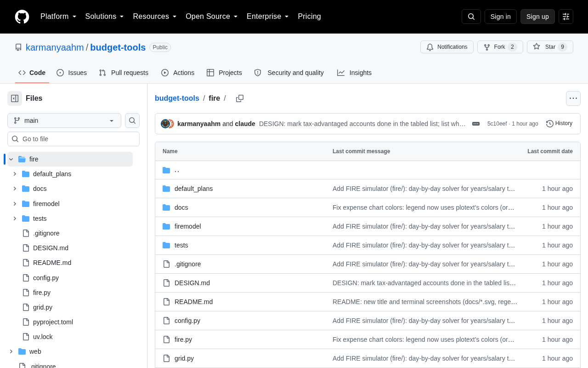Viewport: 588px width, 368px height.
Task: Open the Actions tab
Action: coord(178,73)
